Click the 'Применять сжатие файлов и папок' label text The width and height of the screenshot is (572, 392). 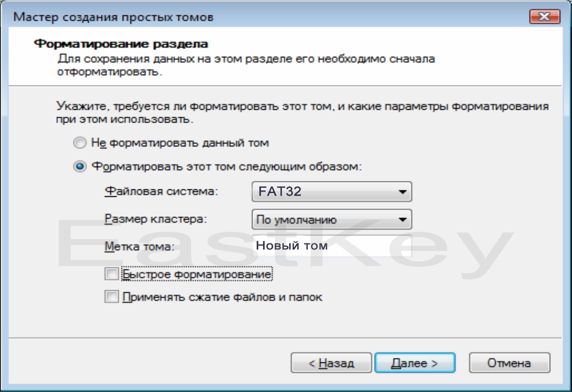pos(222,297)
